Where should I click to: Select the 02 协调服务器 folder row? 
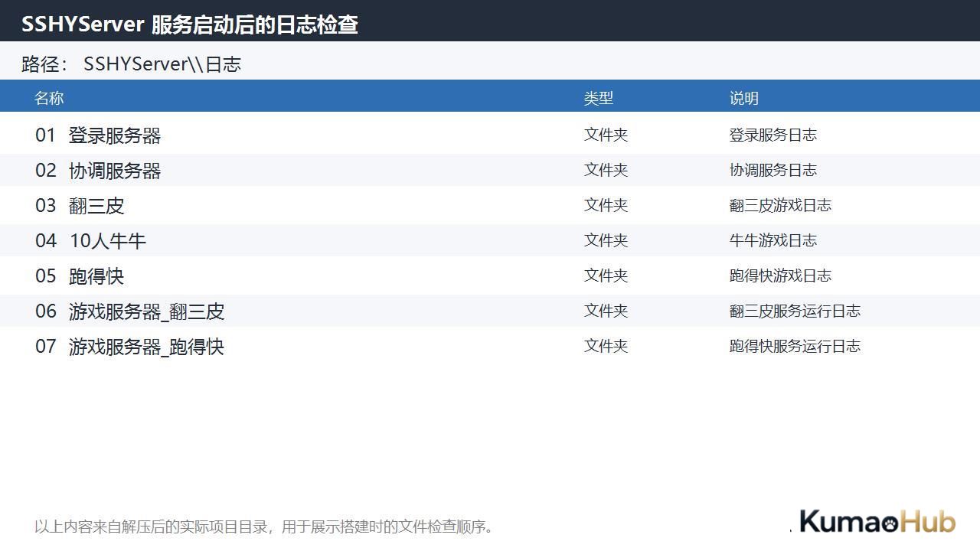coord(490,170)
